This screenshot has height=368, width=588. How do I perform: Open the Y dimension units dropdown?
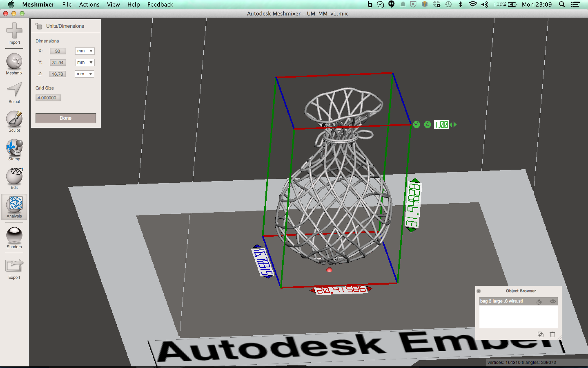pyautogui.click(x=84, y=62)
